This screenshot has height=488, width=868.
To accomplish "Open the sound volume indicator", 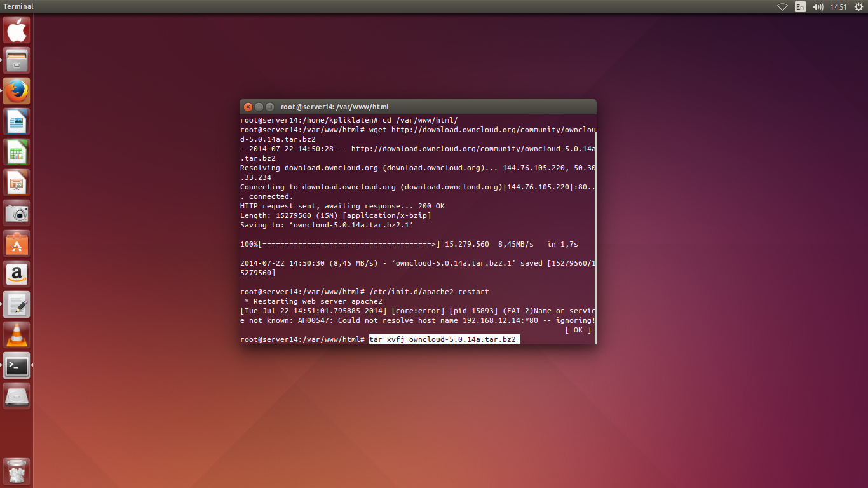I will (x=818, y=7).
